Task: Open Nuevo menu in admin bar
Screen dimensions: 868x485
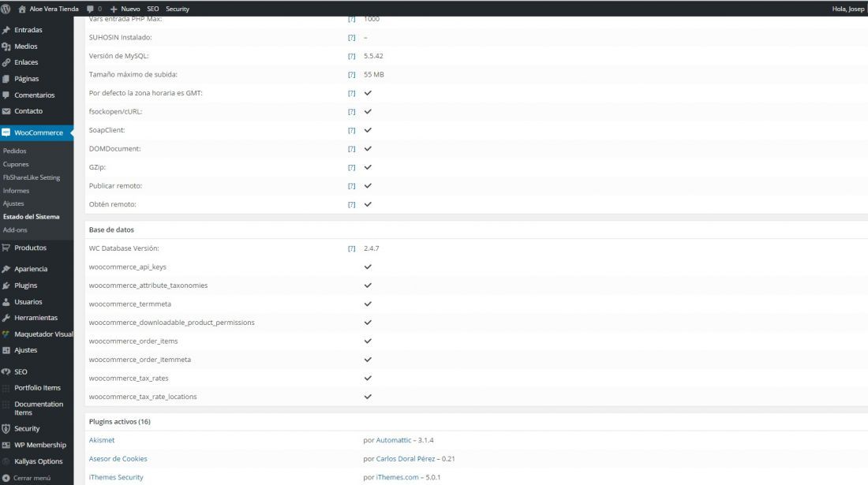Action: pos(131,9)
